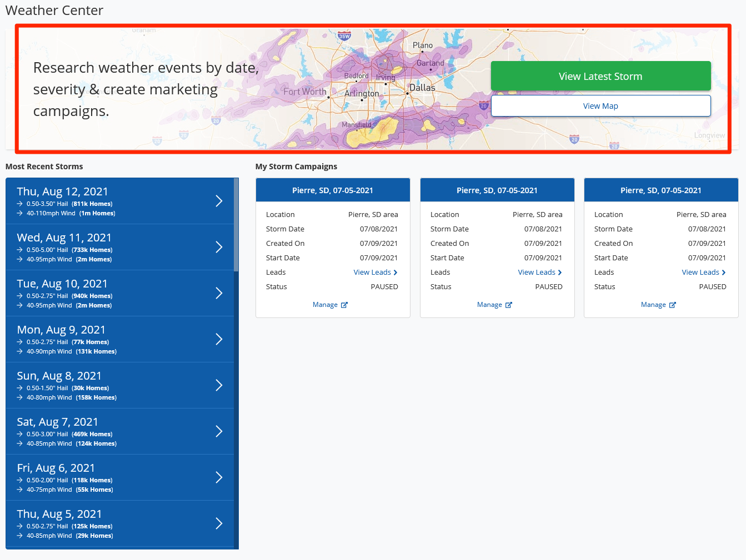Click external link icon beside first Manage
Screen dimensions: 746x560
(x=344, y=305)
